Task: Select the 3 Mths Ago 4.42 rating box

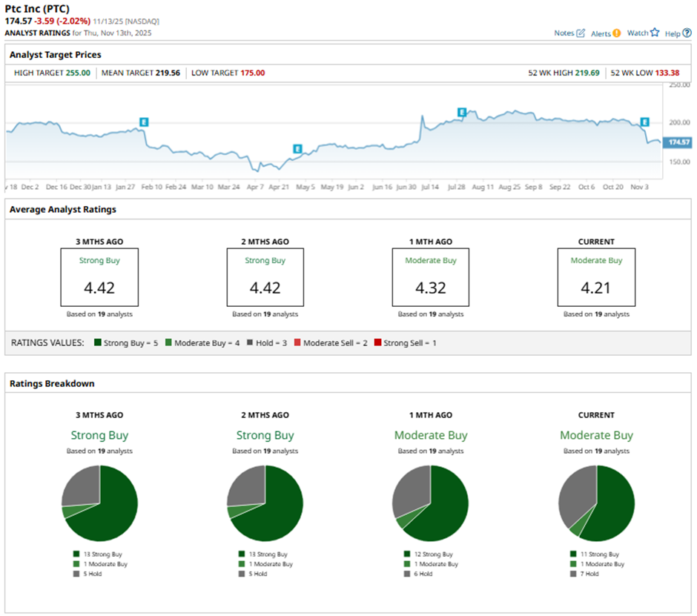Action: [99, 277]
